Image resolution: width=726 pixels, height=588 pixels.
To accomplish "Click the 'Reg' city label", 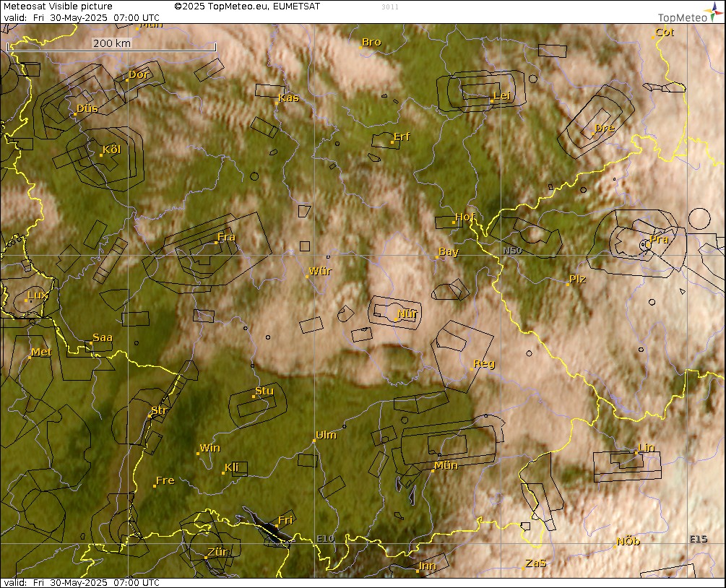I will [484, 364].
